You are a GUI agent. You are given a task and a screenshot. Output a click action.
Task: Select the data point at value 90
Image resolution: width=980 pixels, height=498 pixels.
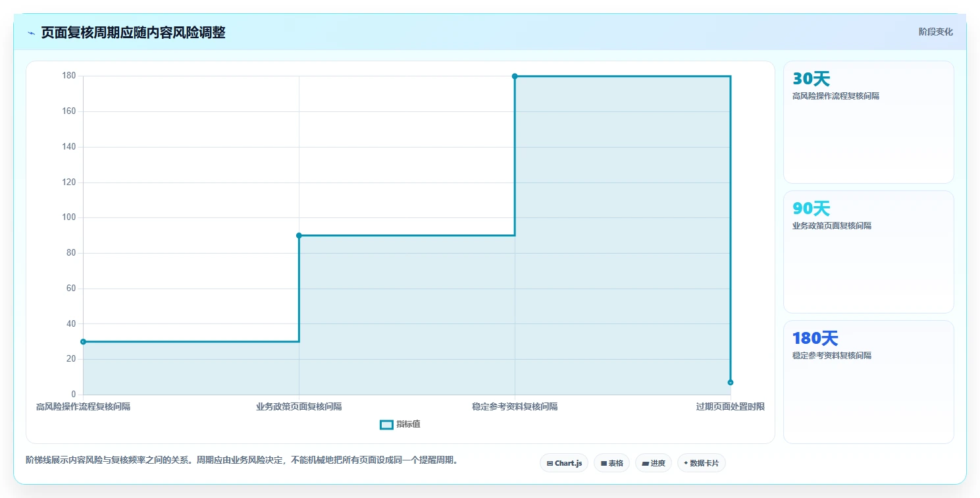[x=299, y=235]
